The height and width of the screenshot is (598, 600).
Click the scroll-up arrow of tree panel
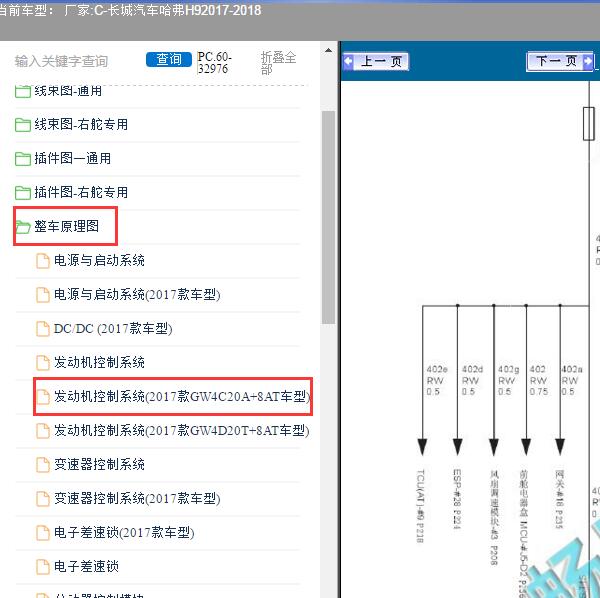tap(328, 51)
